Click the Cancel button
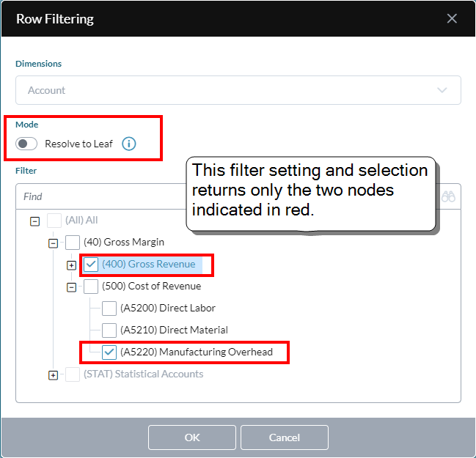The width and height of the screenshot is (476, 458). pos(285,437)
